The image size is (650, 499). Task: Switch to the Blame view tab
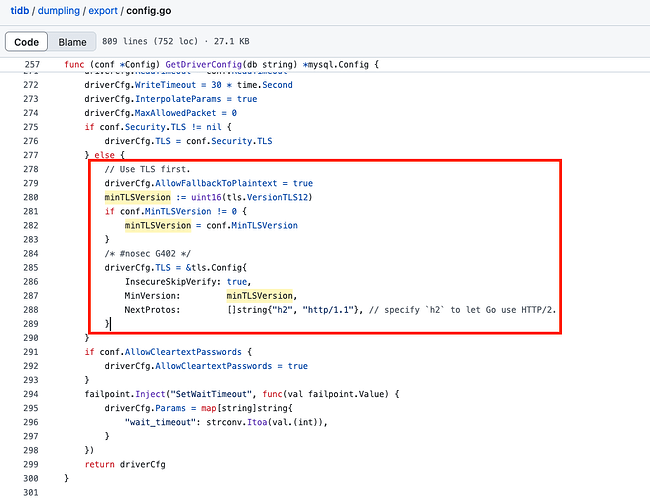(x=72, y=42)
